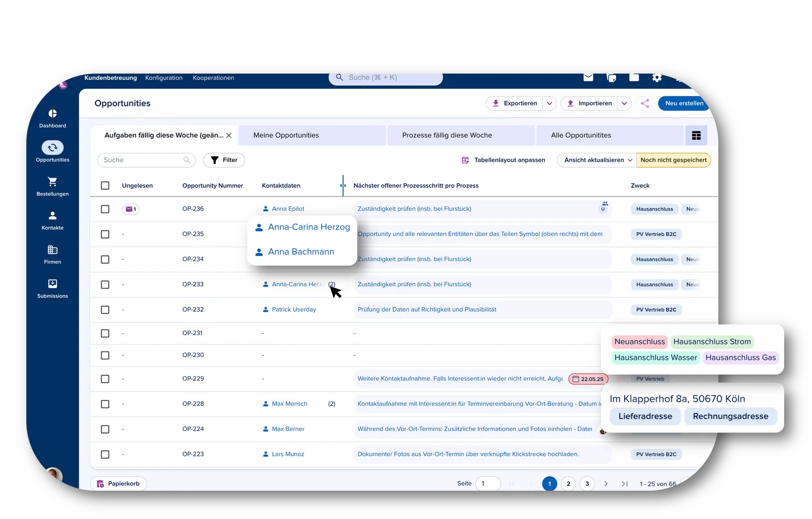812x519 pixels.
Task: Expand the Importieren dropdown arrow
Action: [x=624, y=104]
